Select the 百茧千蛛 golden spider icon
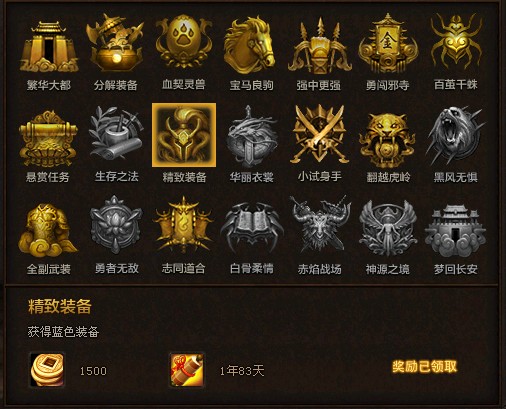 [x=456, y=42]
